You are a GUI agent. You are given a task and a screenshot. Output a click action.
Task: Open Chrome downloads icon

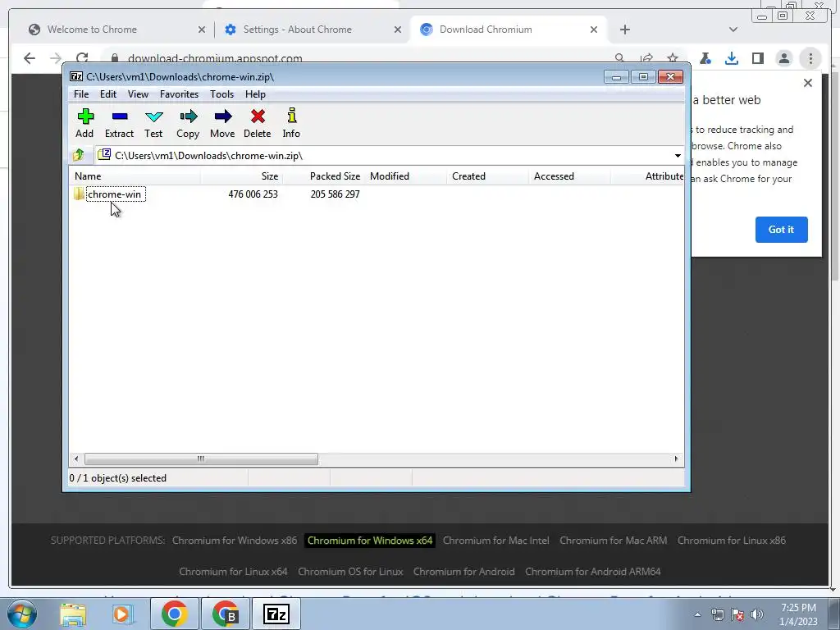coord(732,58)
